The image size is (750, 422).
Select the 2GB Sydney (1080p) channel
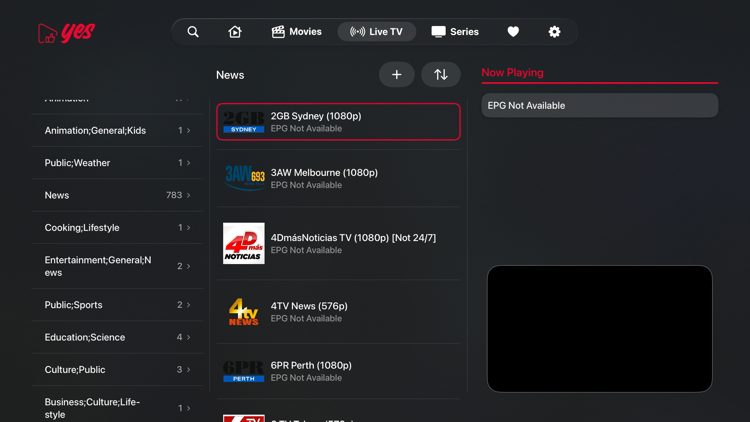click(338, 122)
